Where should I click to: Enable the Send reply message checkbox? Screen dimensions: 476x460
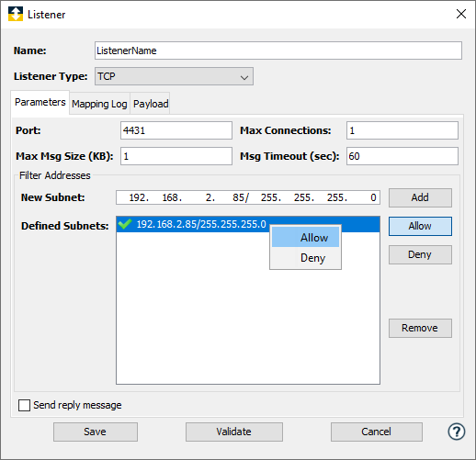click(24, 405)
